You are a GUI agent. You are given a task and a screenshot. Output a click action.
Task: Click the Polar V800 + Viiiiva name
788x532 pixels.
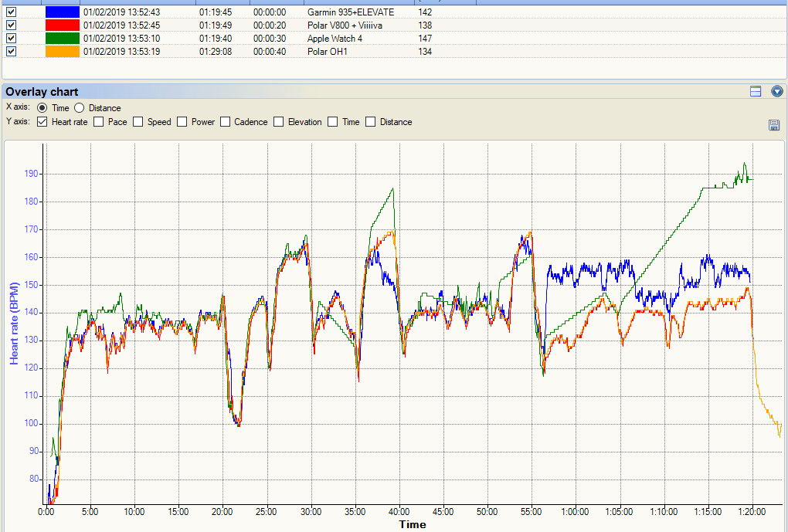tap(345, 25)
